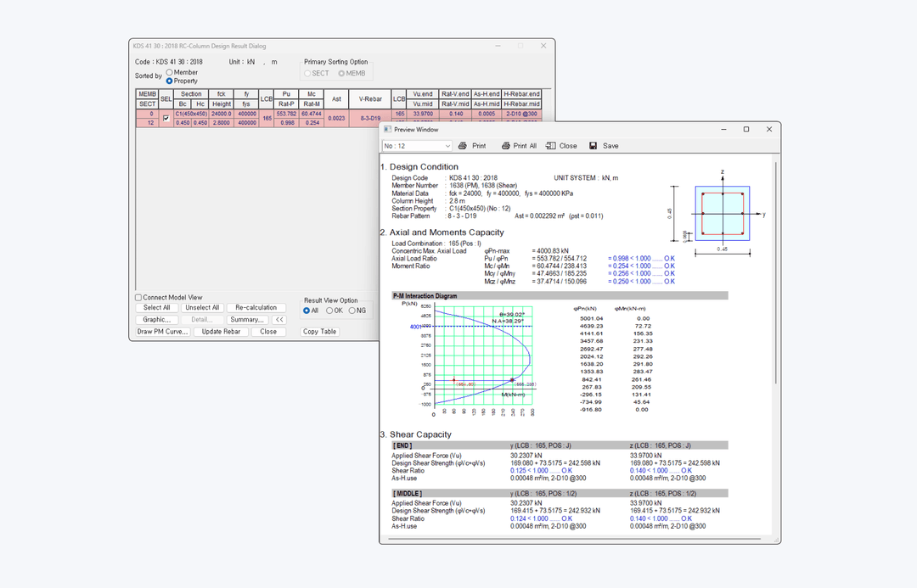Click the Save floppy disk icon
917x588 pixels.
(593, 146)
